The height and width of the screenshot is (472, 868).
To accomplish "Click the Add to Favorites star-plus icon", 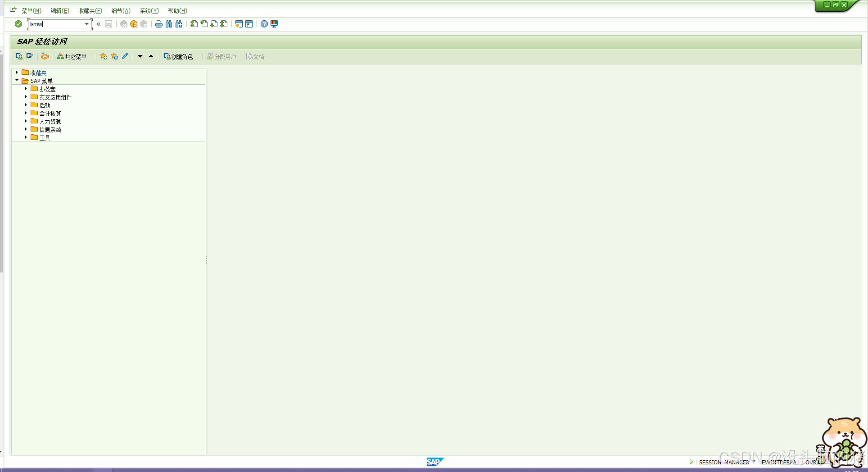I will coord(104,56).
